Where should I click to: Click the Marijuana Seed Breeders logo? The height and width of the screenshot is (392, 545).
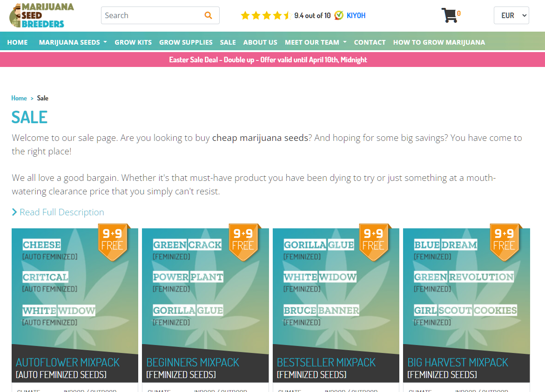pos(41,15)
